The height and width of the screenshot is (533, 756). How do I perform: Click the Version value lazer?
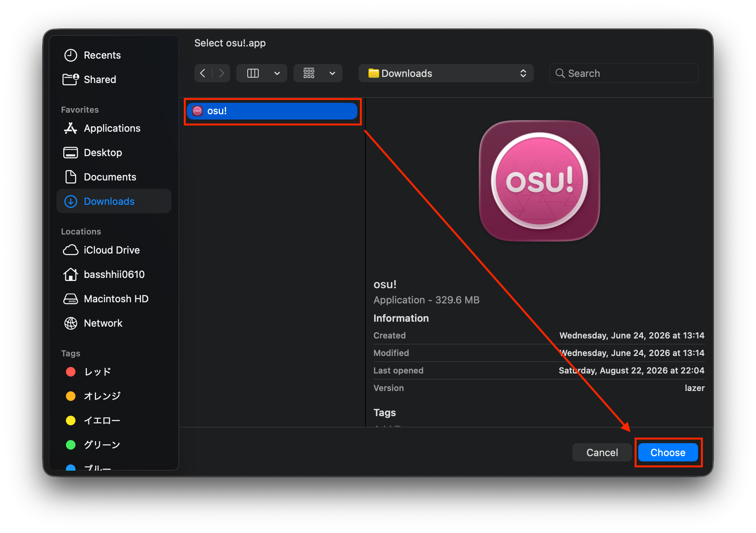[x=695, y=388]
